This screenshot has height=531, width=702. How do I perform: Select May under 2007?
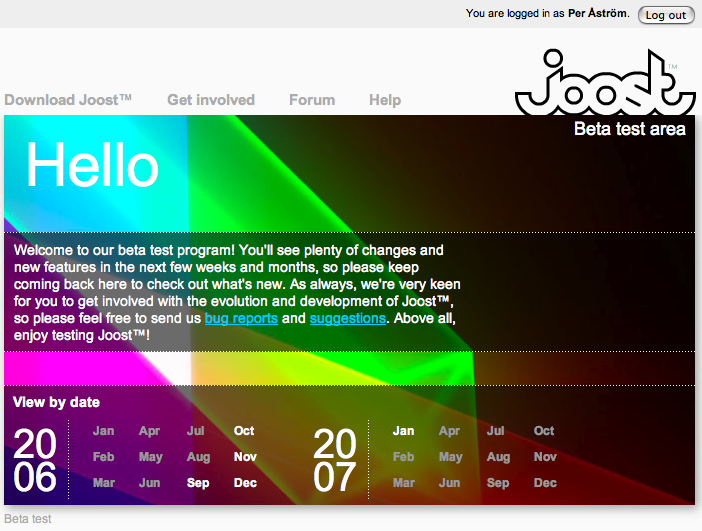click(450, 457)
